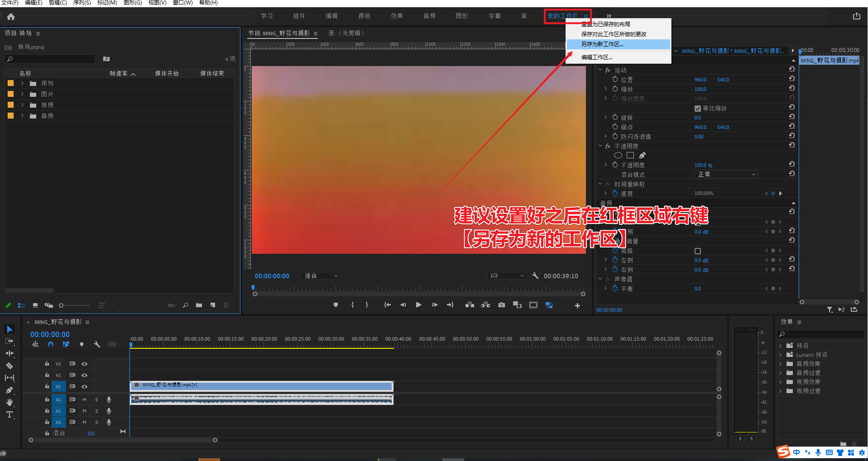Select the Razor tool
This screenshot has height=461, width=868.
(x=10, y=366)
